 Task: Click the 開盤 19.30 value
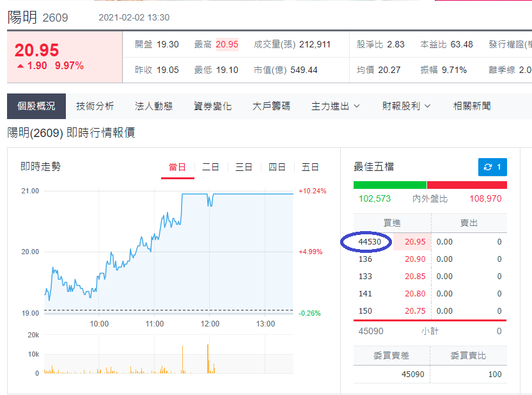(x=168, y=44)
